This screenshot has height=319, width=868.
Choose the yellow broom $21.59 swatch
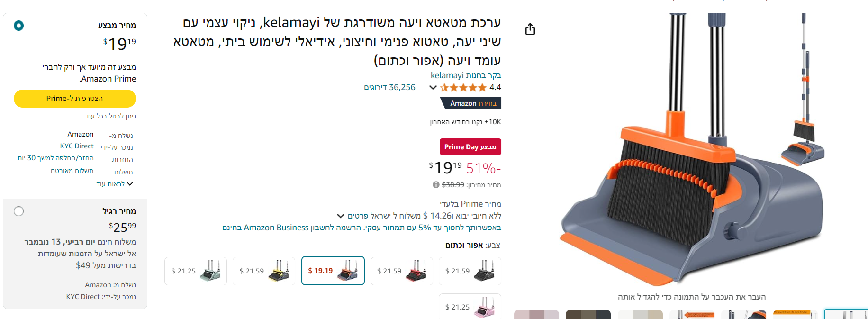coord(264,271)
